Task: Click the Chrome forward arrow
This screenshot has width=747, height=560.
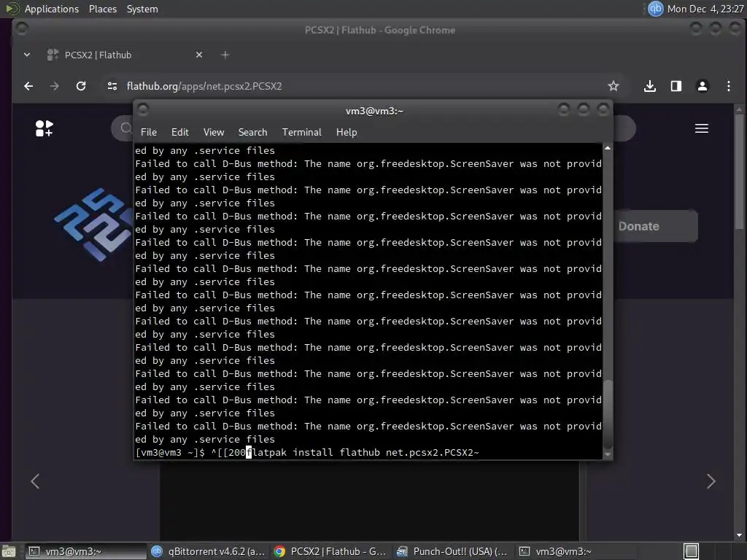Action: (x=55, y=86)
